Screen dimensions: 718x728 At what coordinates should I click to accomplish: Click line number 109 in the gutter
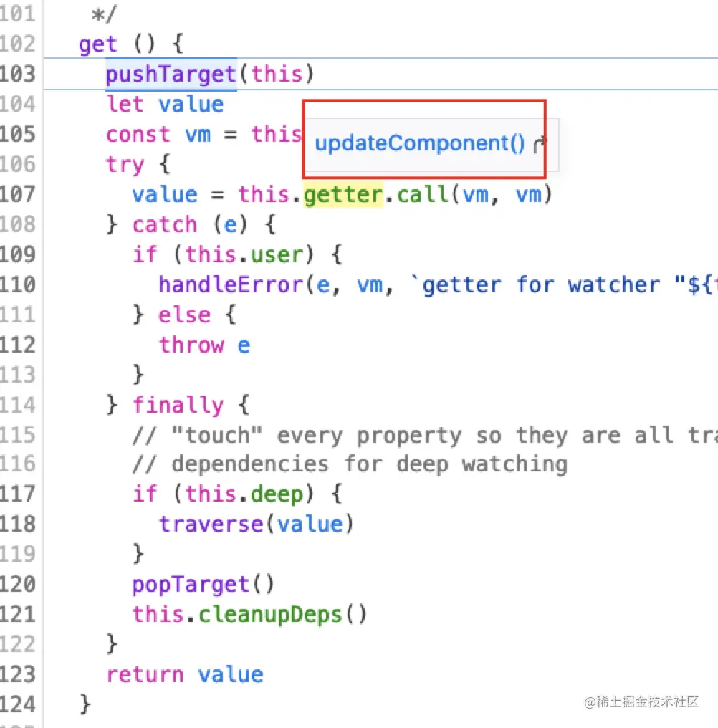tap(18, 254)
